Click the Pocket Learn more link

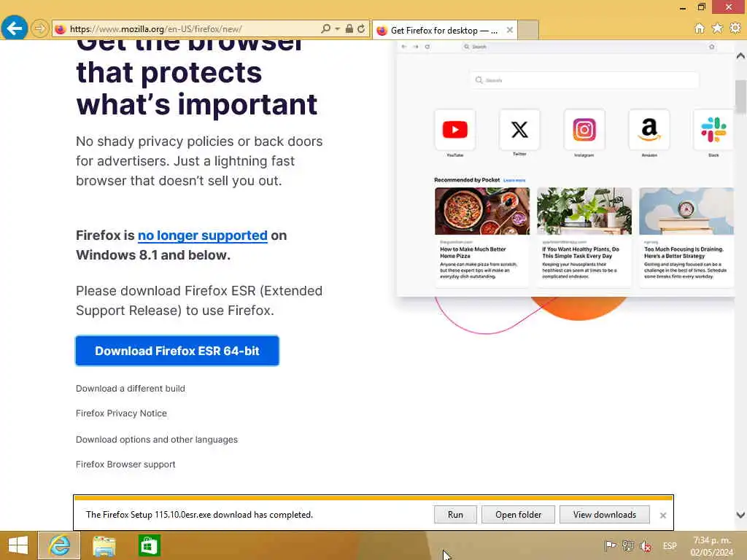click(x=514, y=181)
